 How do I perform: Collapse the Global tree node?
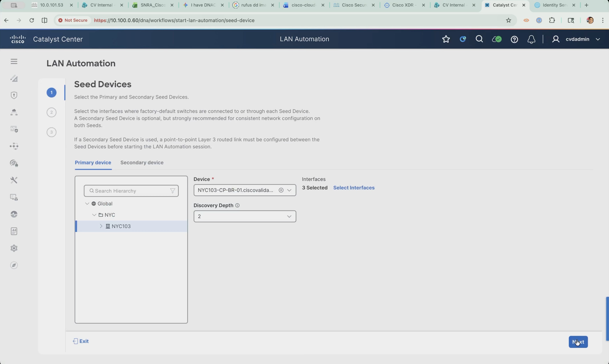click(87, 204)
